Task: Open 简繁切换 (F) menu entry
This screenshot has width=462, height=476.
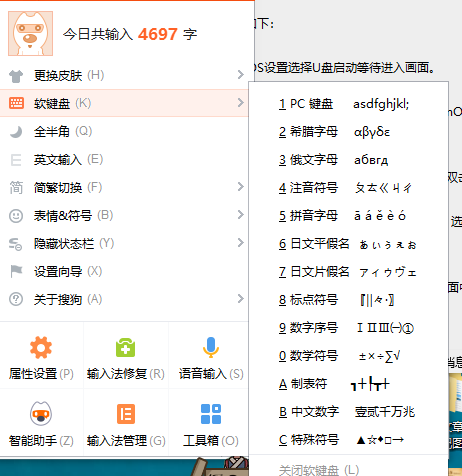Action: click(x=124, y=187)
